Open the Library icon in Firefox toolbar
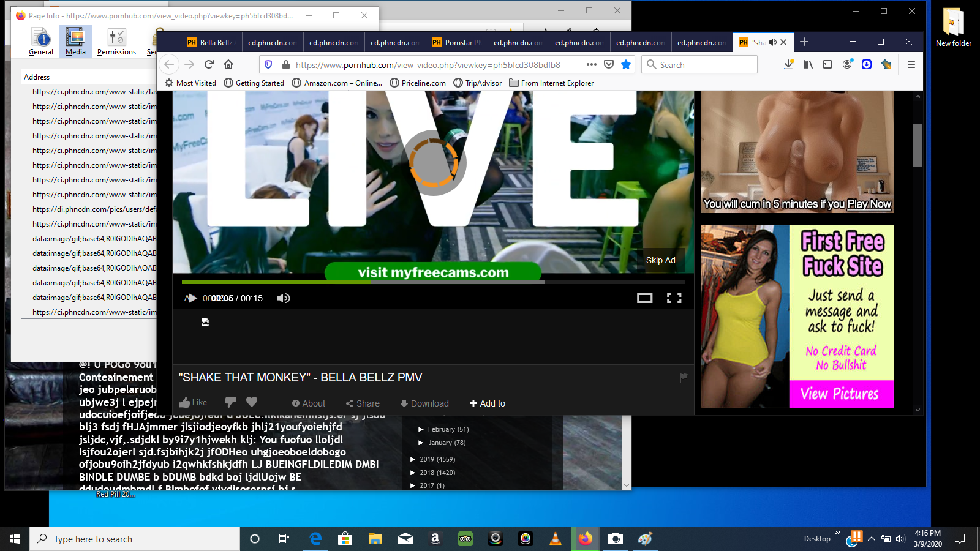The width and height of the screenshot is (980, 551). (809, 64)
